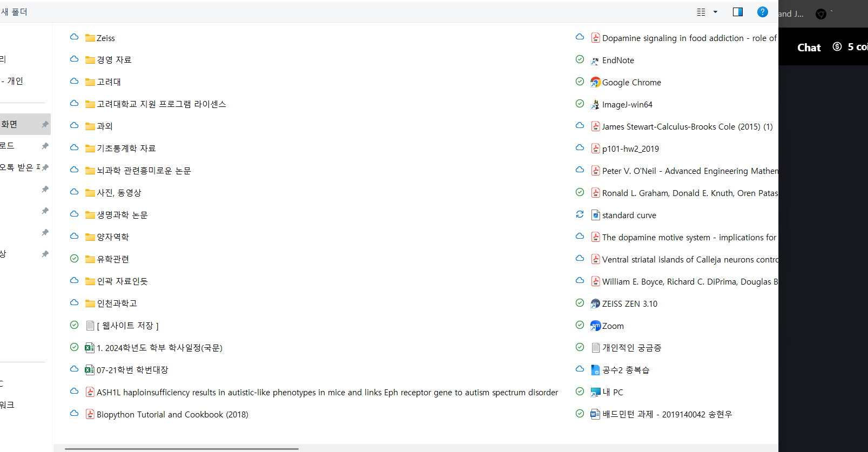The width and height of the screenshot is (868, 452).
Task: Open the Chat tab in the dark window
Action: (809, 48)
